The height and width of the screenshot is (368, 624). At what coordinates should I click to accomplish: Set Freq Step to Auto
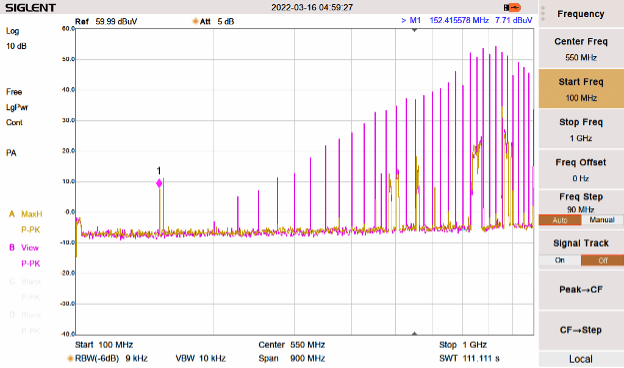click(x=560, y=220)
